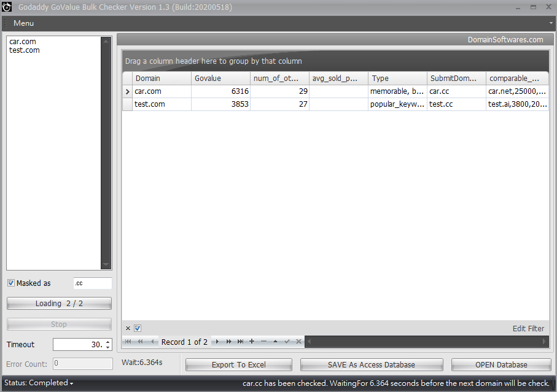Click SAVE As Access Database
This screenshot has height=392, width=557.
[372, 364]
